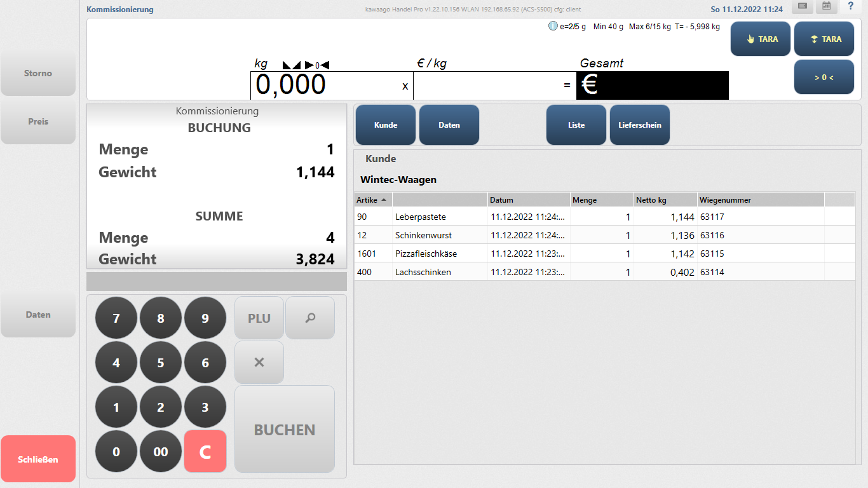Open the calendar icon in header
The height and width of the screenshot is (488, 868).
coord(826,6)
